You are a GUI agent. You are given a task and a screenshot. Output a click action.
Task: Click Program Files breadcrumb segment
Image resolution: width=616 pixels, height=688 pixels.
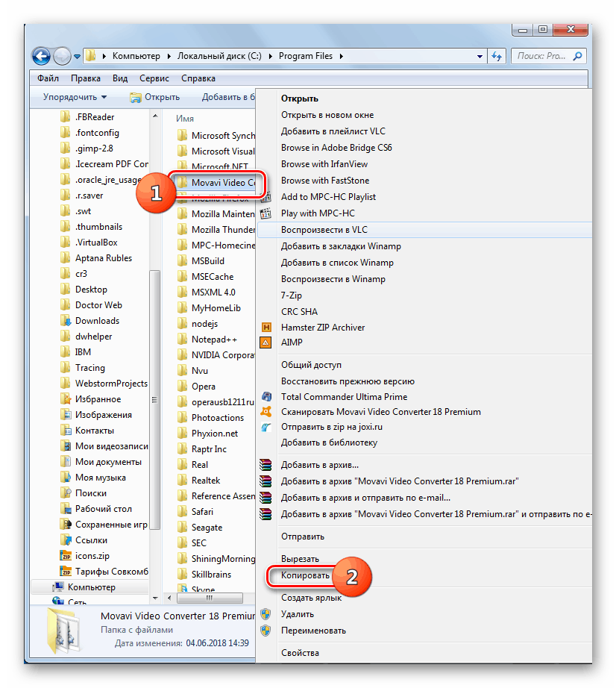306,56
